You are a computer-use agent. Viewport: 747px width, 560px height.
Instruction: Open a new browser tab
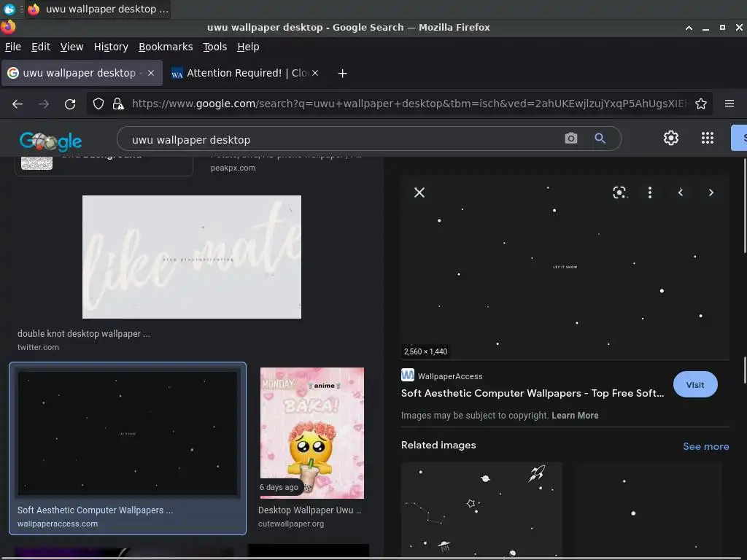pyautogui.click(x=342, y=74)
